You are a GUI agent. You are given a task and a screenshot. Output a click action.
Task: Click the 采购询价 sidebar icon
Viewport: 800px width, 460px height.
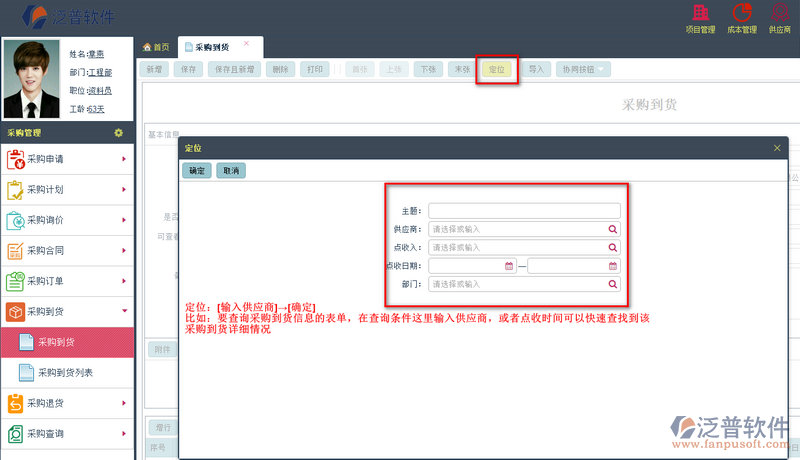pyautogui.click(x=15, y=220)
